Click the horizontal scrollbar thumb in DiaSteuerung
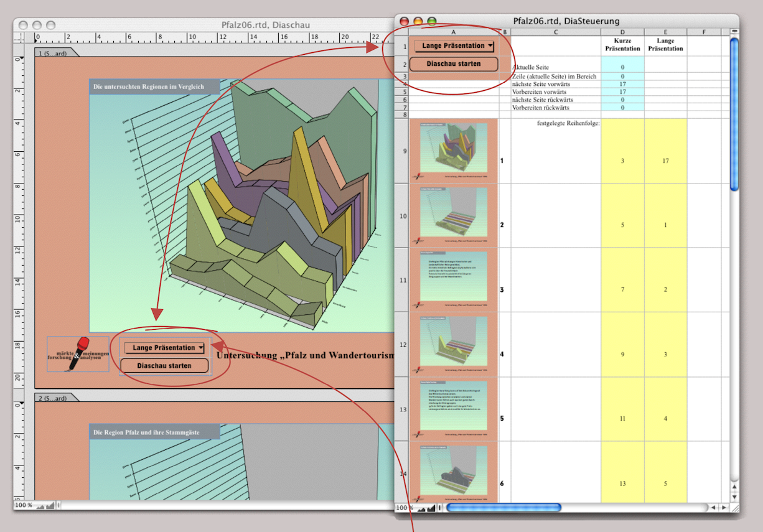763x532 pixels. [x=503, y=508]
